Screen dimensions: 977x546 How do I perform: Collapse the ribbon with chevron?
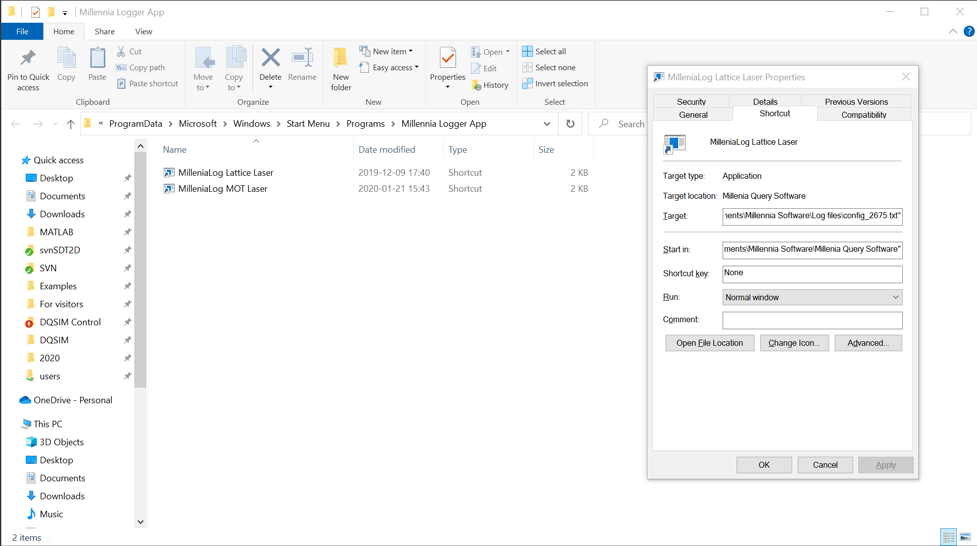[953, 31]
